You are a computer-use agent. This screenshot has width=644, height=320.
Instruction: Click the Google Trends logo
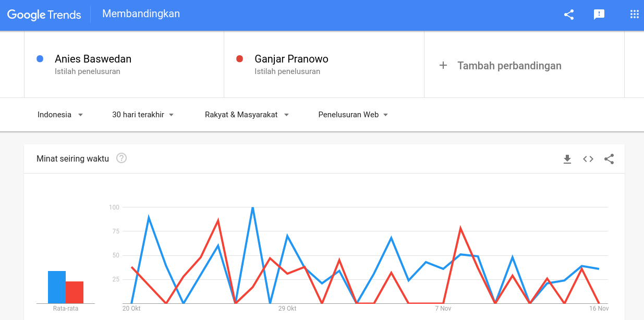[44, 15]
